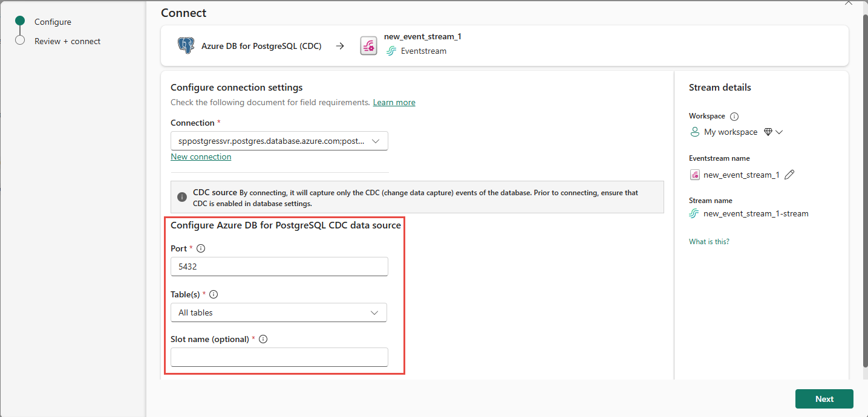Collapse the panel using the top-right chevron
Viewport: 868px width, 417px height.
(x=848, y=3)
